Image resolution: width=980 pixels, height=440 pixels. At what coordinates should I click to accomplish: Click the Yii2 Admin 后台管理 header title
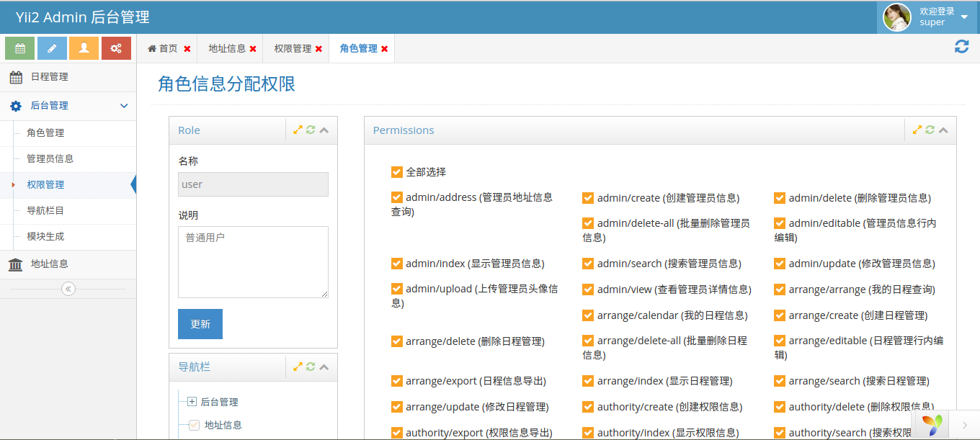pyautogui.click(x=83, y=17)
